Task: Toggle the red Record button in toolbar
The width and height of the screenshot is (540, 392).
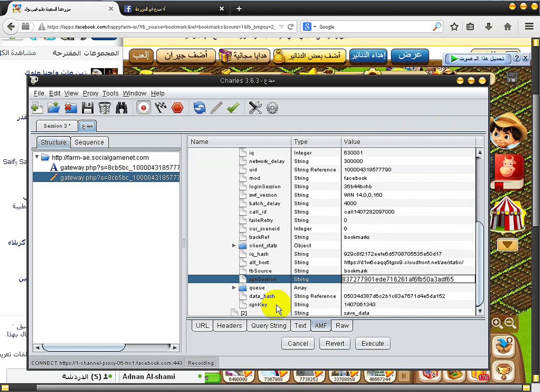Action: point(144,108)
